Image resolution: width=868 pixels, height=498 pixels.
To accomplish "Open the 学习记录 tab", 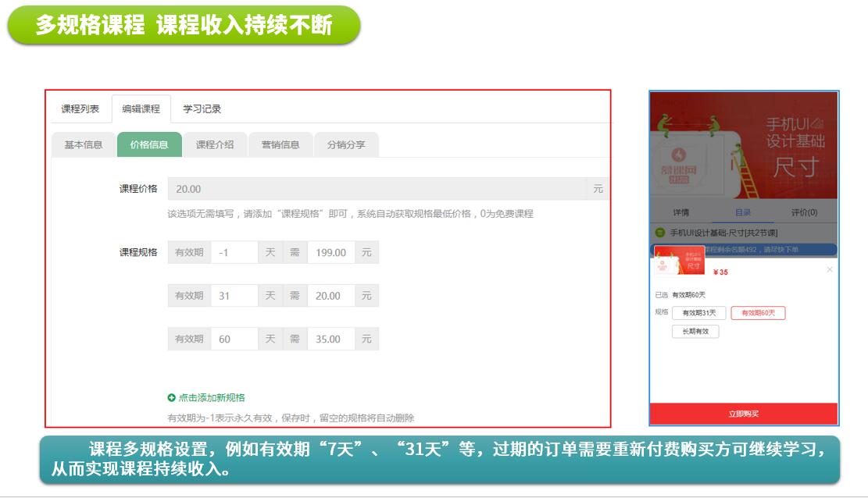I will pos(202,109).
